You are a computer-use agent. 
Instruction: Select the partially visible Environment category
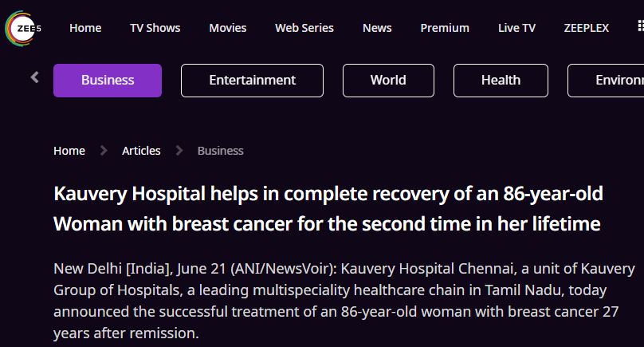(606, 81)
